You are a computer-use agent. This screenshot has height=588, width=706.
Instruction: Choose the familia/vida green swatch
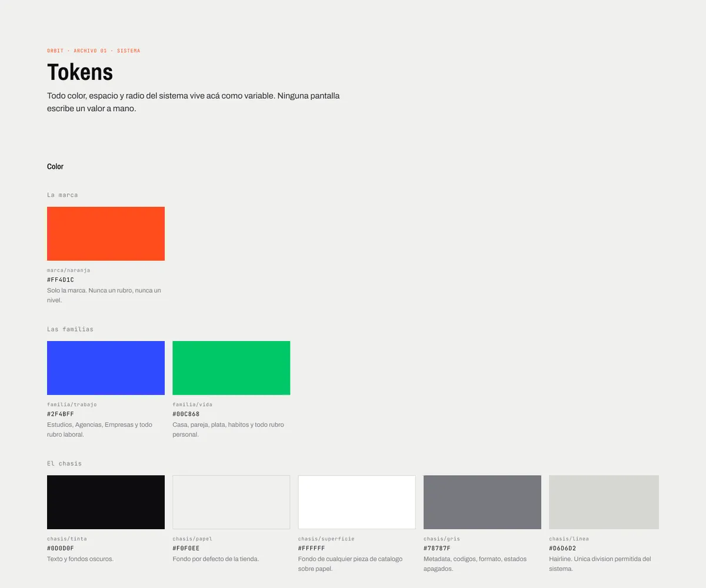pos(231,368)
